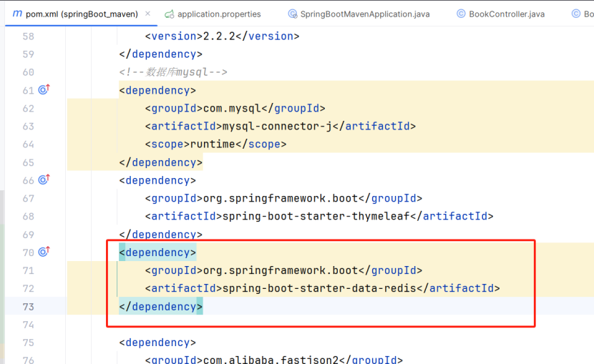Viewport: 594px width, 364px height.
Task: Click the class icon on BookController.java tab
Action: [461, 14]
